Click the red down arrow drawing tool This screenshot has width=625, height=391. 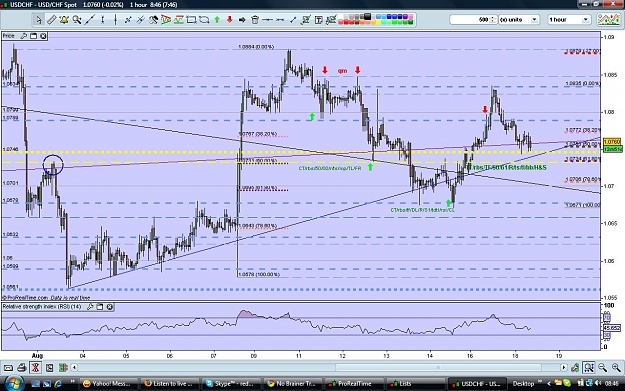[230, 20]
